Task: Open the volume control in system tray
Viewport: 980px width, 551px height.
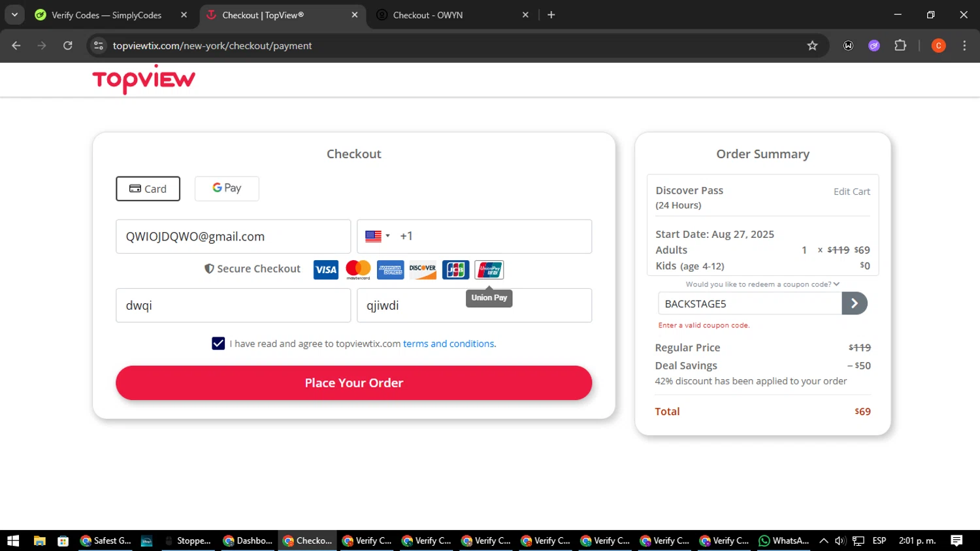Action: coord(840,541)
